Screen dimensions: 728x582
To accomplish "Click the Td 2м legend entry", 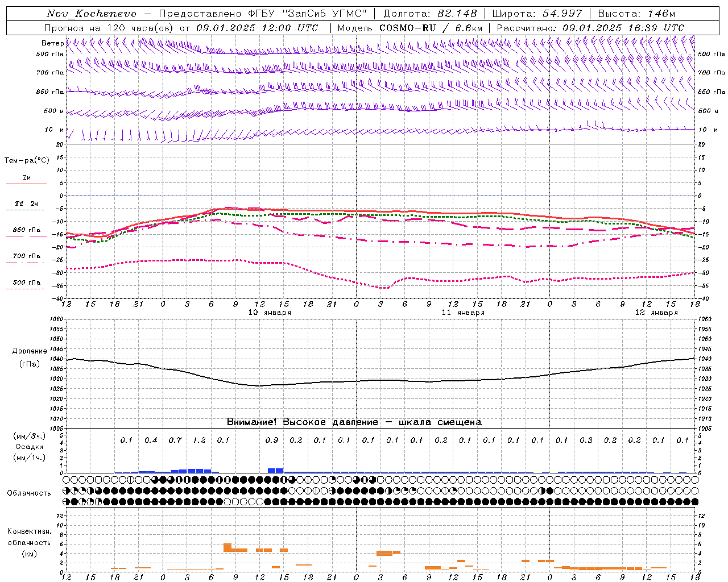I will click(x=27, y=203).
